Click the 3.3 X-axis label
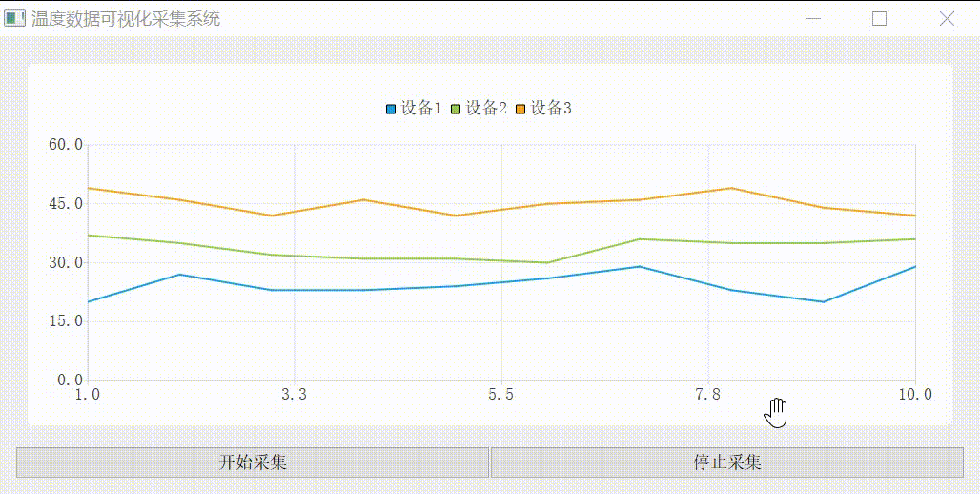Viewport: 980px width, 494px height. (295, 395)
